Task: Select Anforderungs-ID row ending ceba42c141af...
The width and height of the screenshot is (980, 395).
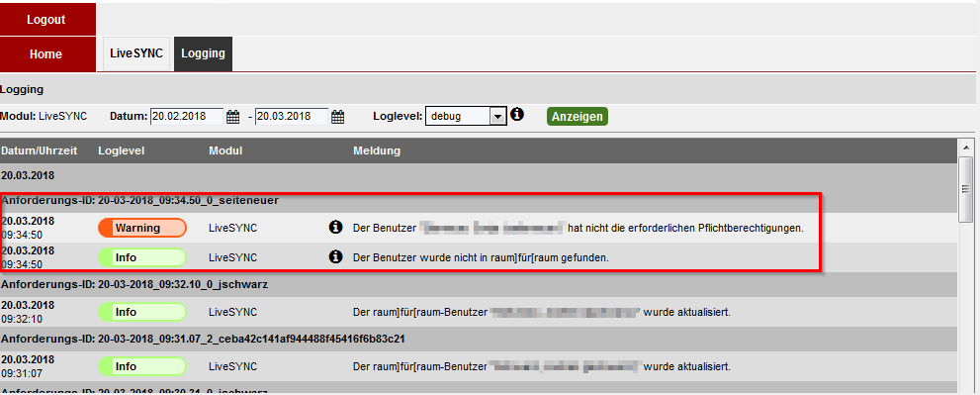Action: 479,339
